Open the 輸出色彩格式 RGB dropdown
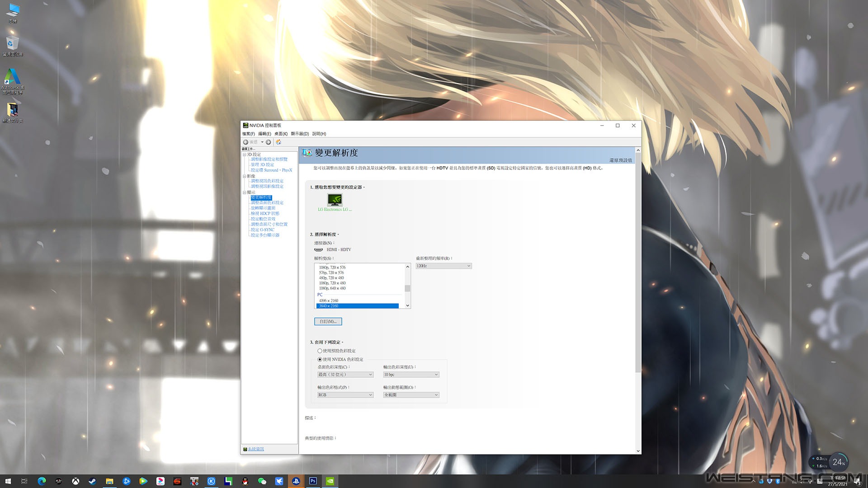868x488 pixels. [x=345, y=395]
